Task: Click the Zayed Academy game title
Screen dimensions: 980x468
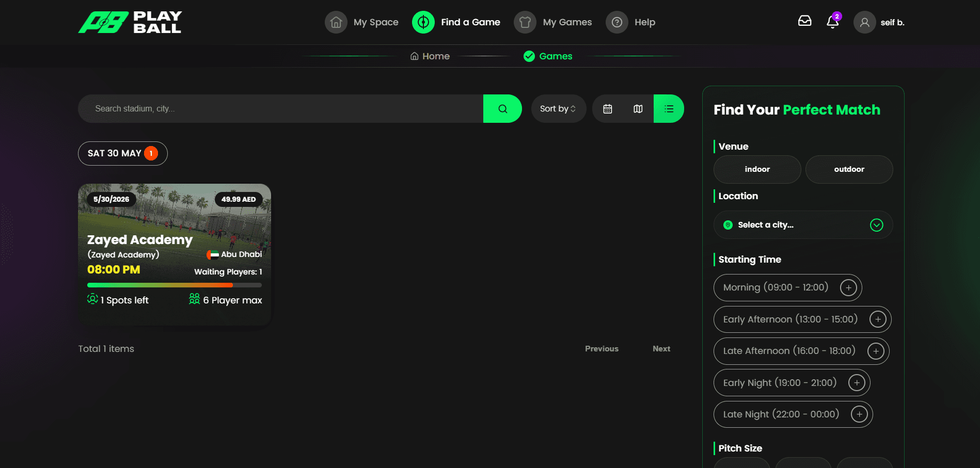Action: pyautogui.click(x=140, y=240)
